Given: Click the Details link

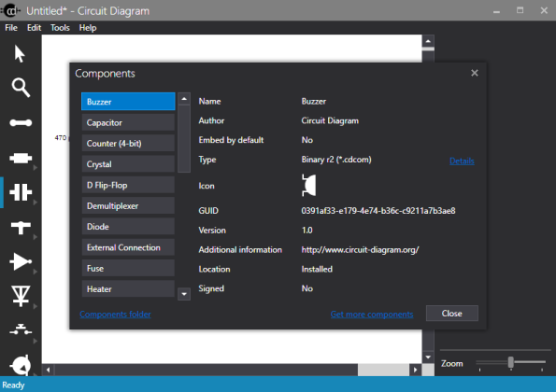Looking at the screenshot, I should click(x=462, y=161).
